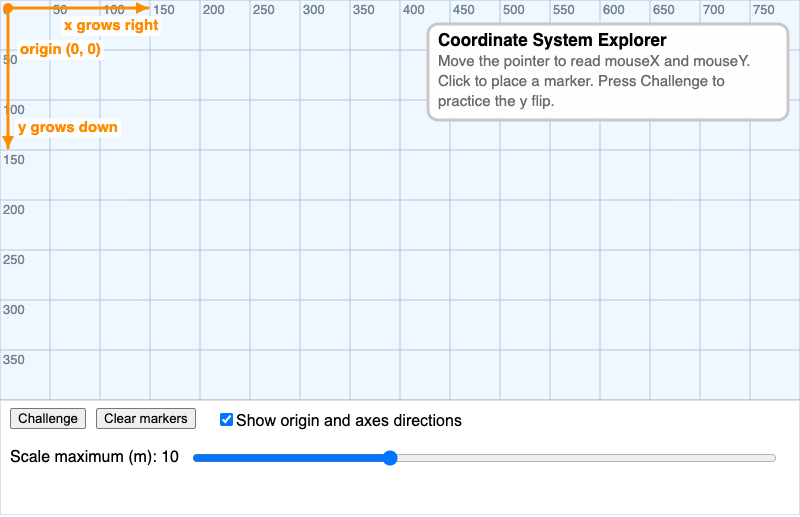This screenshot has width=800, height=517.
Task: Click the 'x grows right' label
Action: (111, 25)
